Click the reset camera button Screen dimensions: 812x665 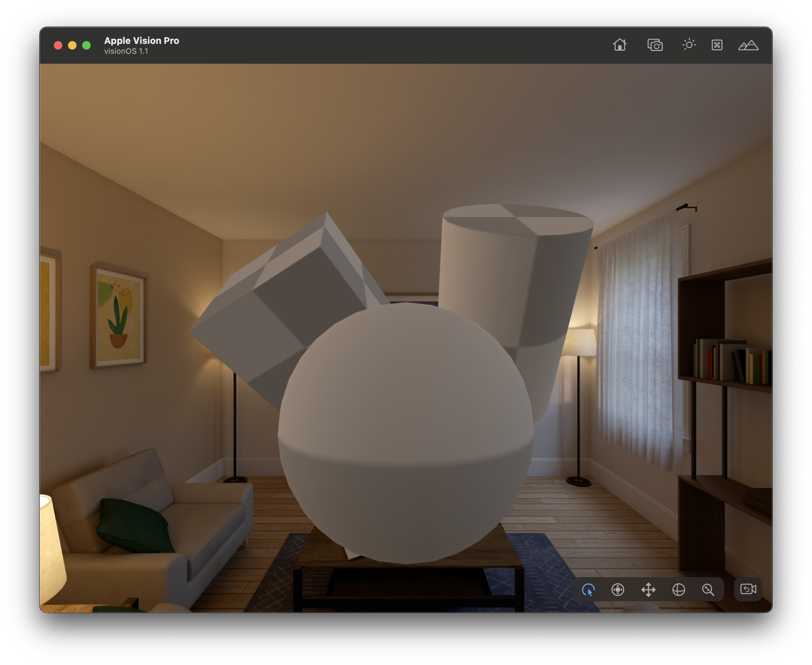click(748, 589)
